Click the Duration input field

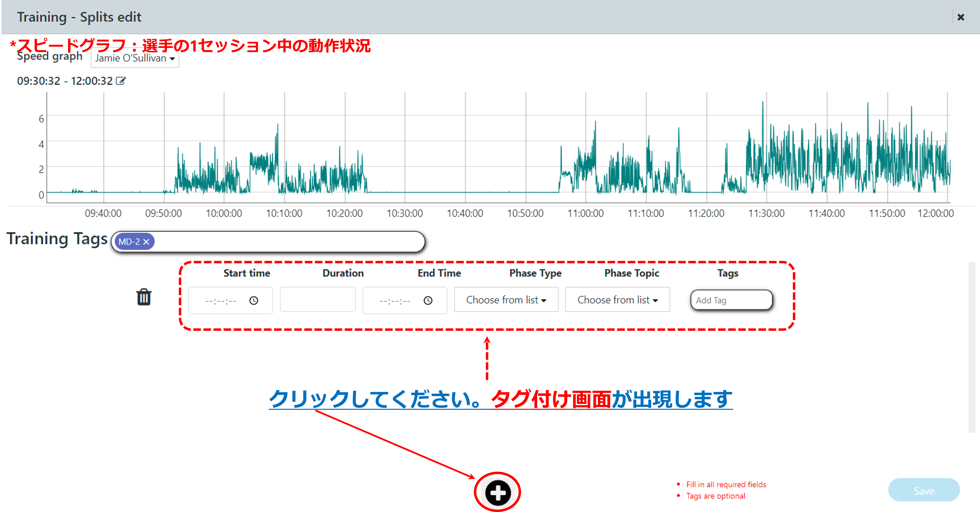(x=318, y=300)
